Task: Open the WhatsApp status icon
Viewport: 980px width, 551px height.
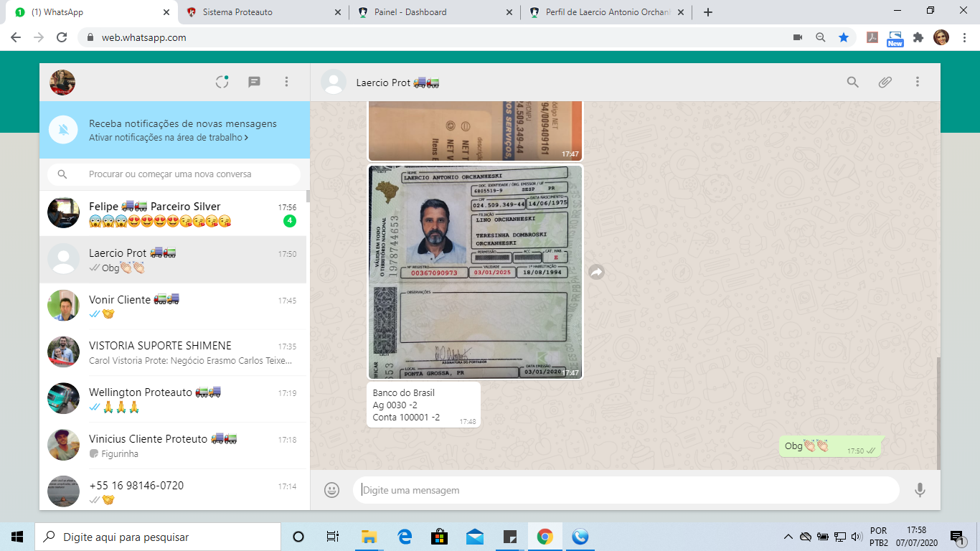Action: click(222, 83)
